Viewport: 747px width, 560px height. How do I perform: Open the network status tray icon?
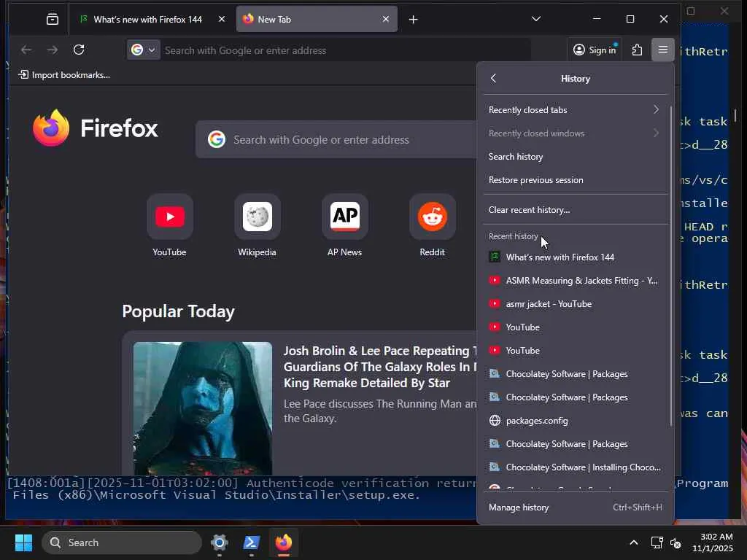657,542
